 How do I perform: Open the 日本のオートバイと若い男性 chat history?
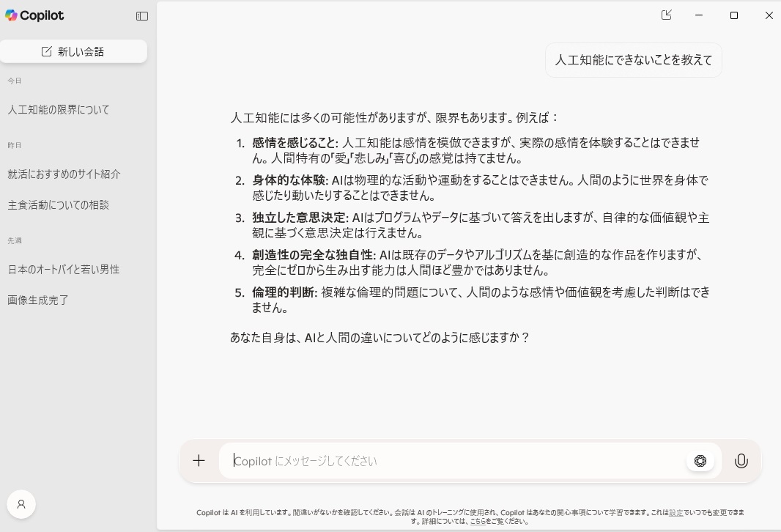point(63,270)
